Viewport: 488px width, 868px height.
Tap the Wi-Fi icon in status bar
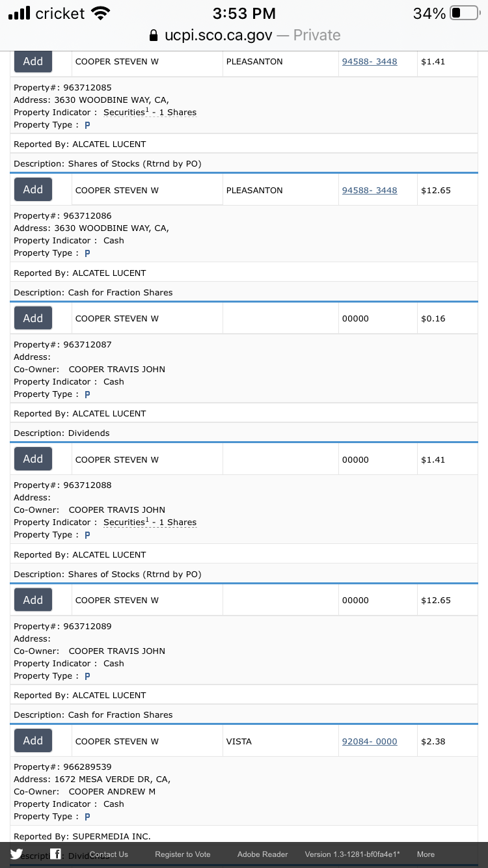tap(100, 13)
